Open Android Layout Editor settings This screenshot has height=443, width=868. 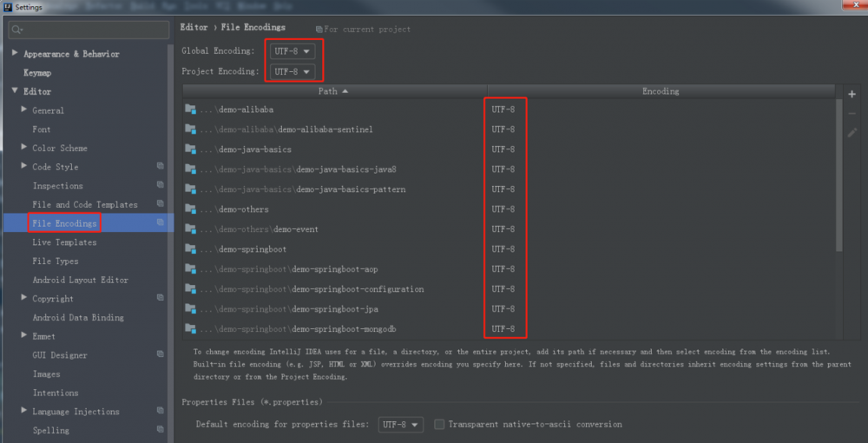tap(80, 280)
